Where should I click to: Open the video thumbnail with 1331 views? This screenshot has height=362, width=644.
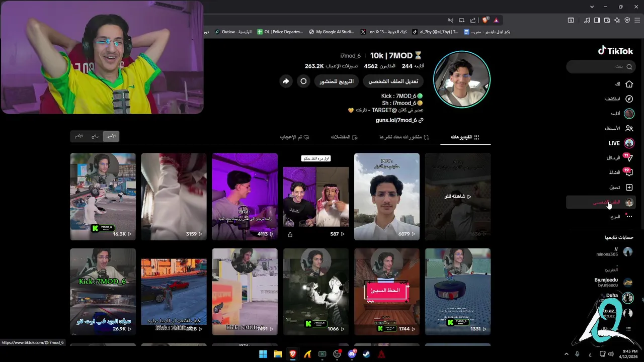coord(457,292)
